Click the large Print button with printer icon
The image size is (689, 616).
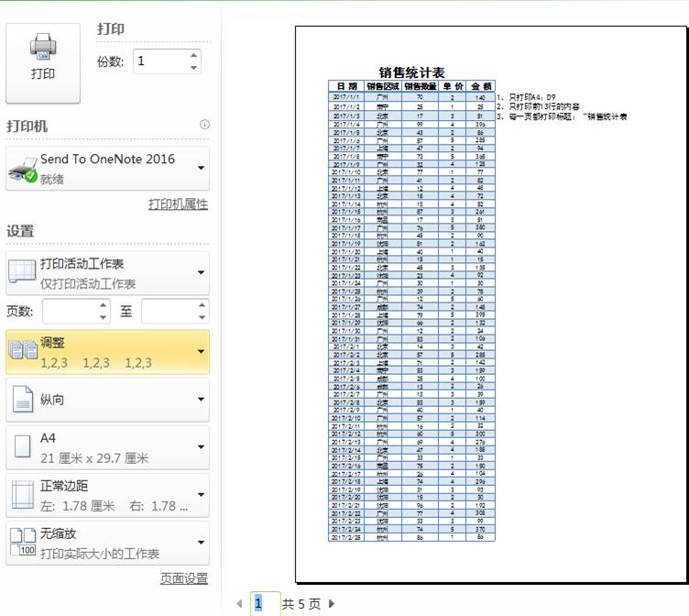43,63
